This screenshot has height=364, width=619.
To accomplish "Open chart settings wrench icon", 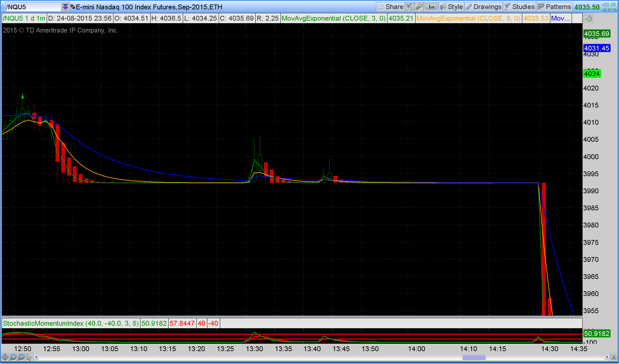I will click(x=419, y=7).
